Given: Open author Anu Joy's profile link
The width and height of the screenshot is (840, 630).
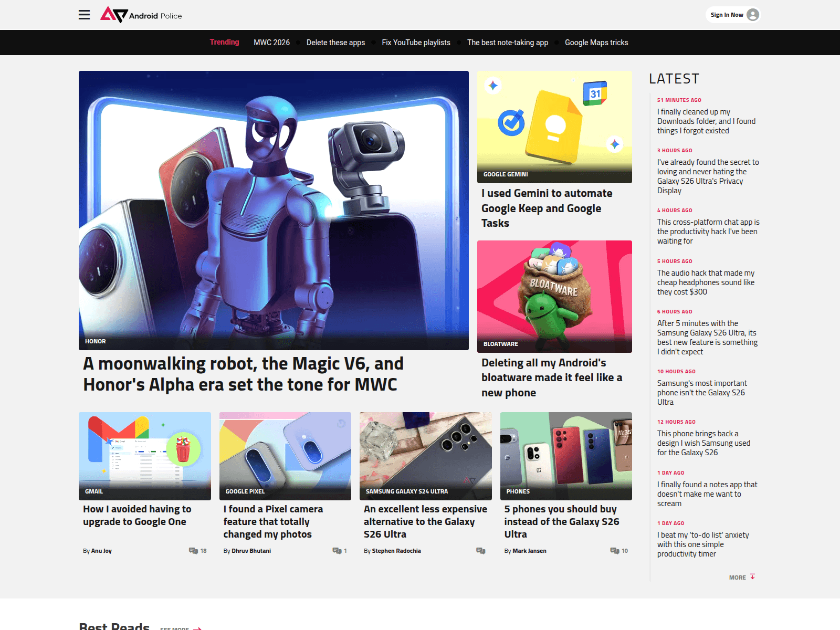Looking at the screenshot, I should tap(101, 551).
